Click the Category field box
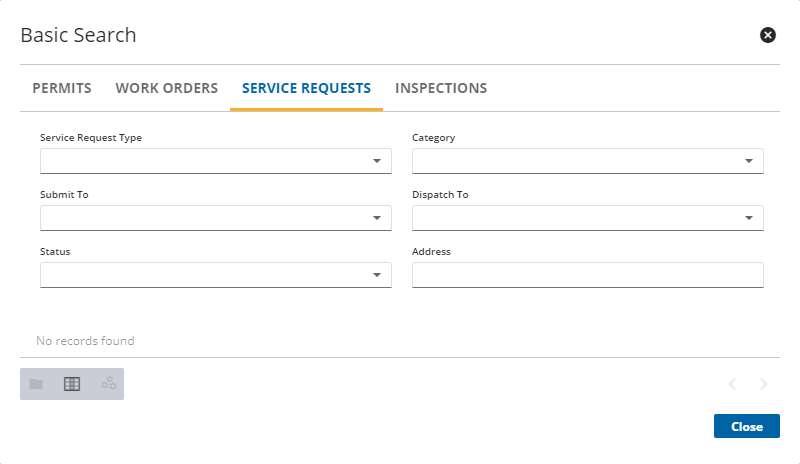The width and height of the screenshot is (800, 464). pos(577,161)
